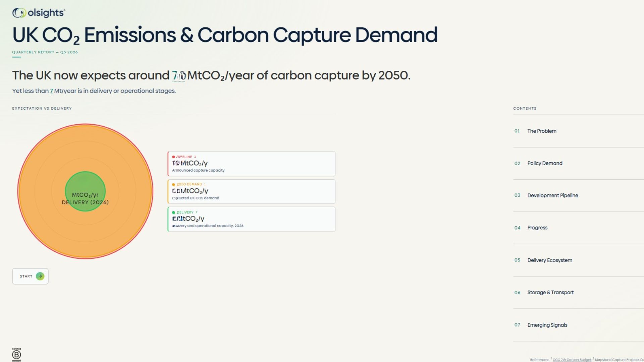Click the orange 2050 Demand legend dot
The height and width of the screenshot is (362, 644).
tap(173, 184)
